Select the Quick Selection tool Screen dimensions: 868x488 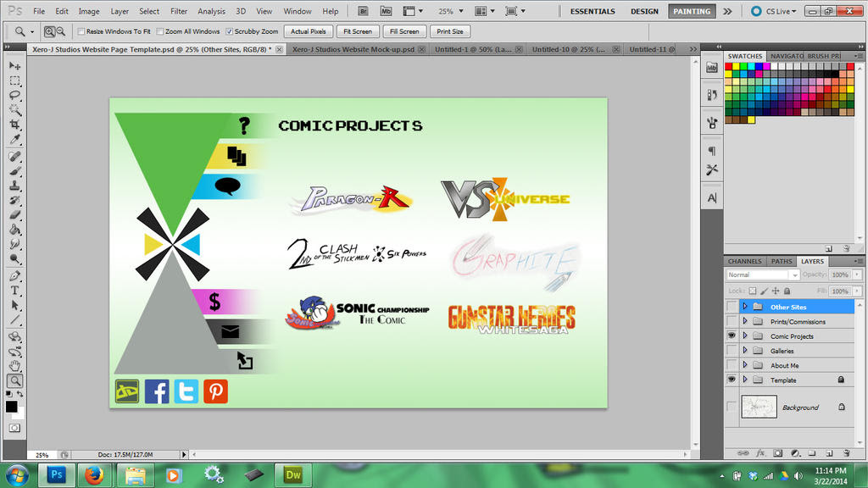[15, 109]
